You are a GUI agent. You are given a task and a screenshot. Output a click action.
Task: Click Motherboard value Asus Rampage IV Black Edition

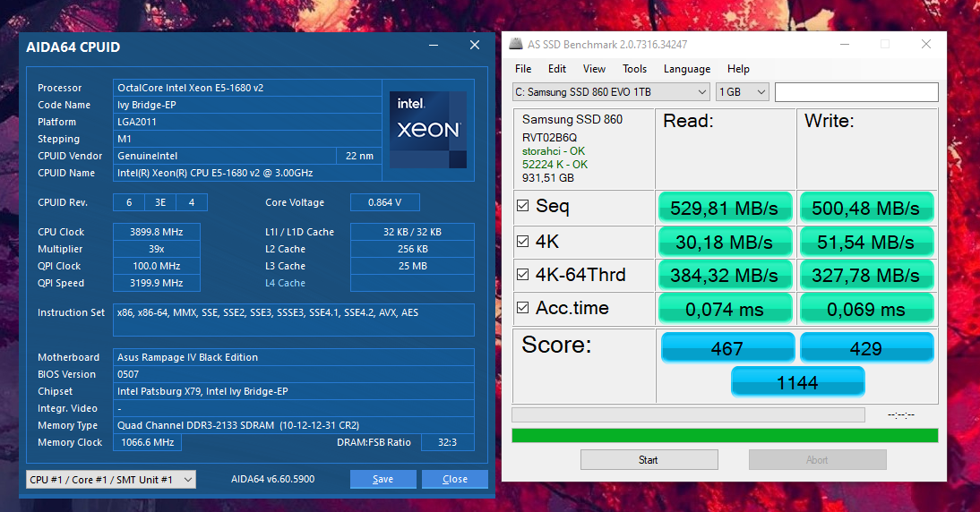tap(293, 357)
